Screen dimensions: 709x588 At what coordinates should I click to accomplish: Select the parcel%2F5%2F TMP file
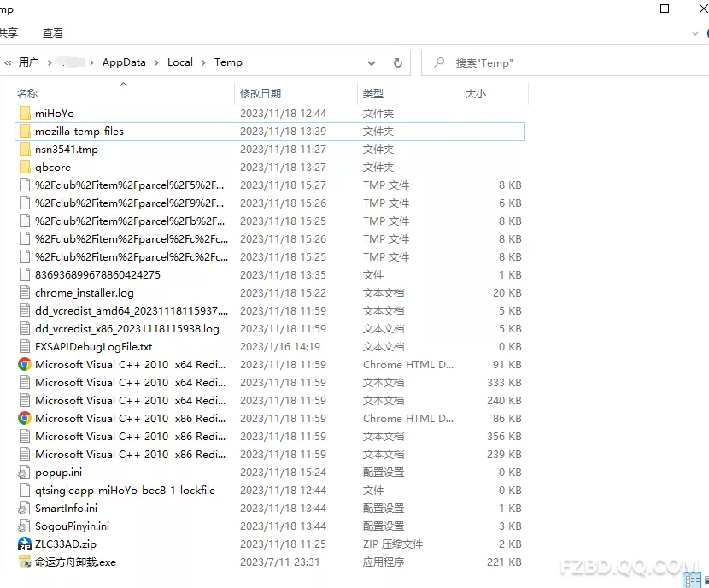pos(129,185)
